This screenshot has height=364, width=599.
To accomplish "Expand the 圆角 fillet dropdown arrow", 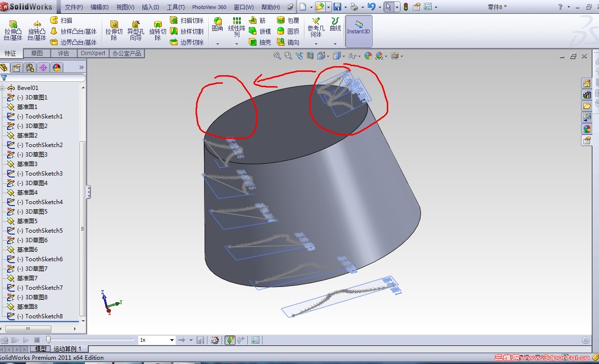I will [217, 44].
